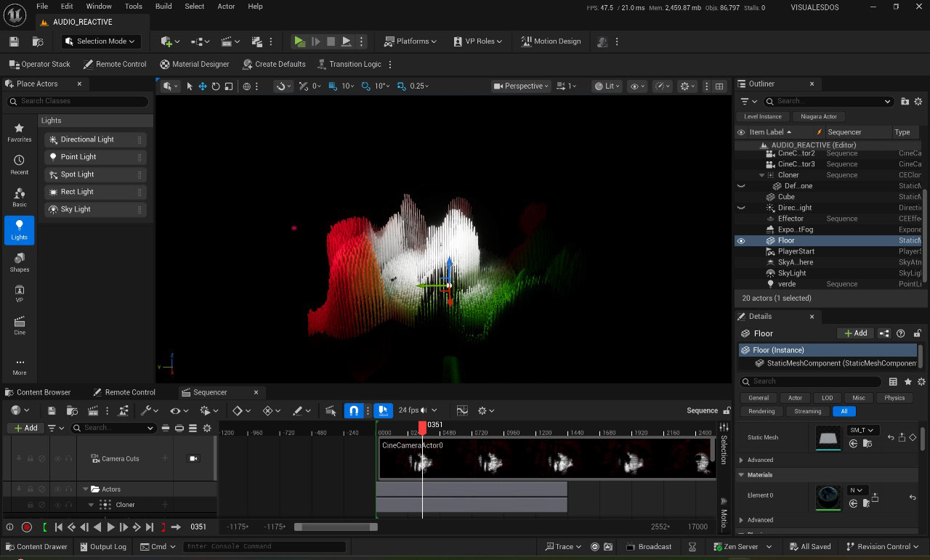
Task: Open the Selection Mode dropdown
Action: click(x=101, y=41)
